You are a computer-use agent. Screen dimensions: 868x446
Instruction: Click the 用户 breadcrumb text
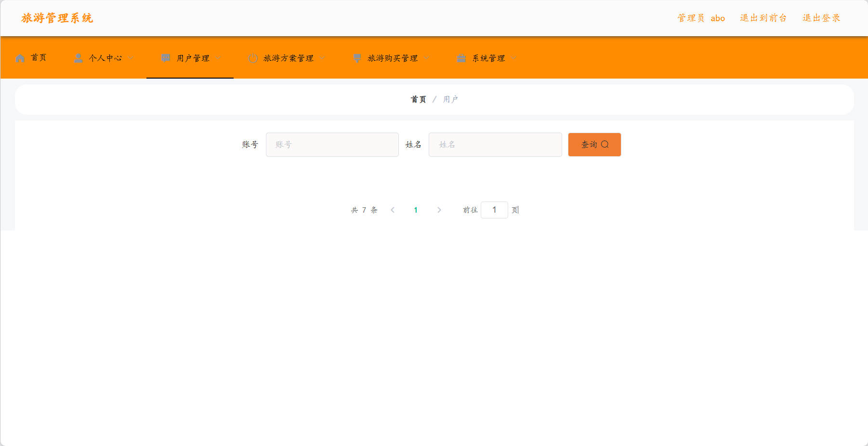pyautogui.click(x=450, y=99)
